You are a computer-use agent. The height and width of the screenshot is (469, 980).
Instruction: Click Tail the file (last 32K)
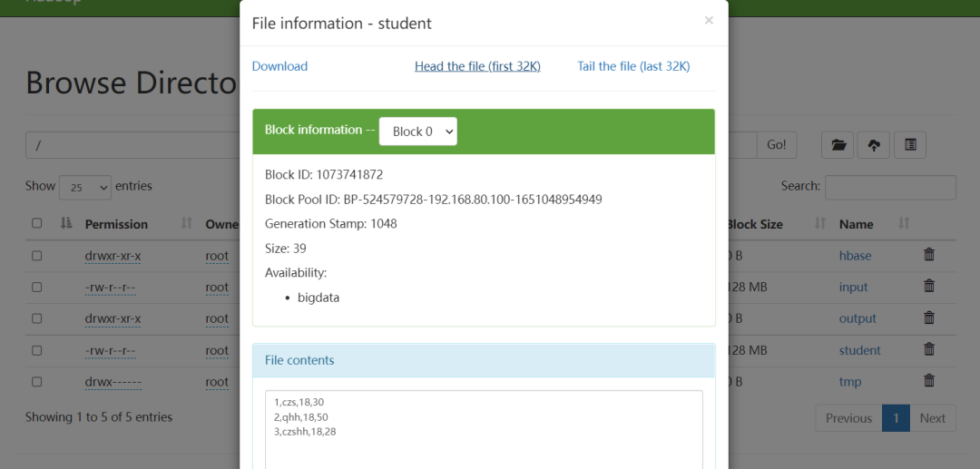(633, 66)
